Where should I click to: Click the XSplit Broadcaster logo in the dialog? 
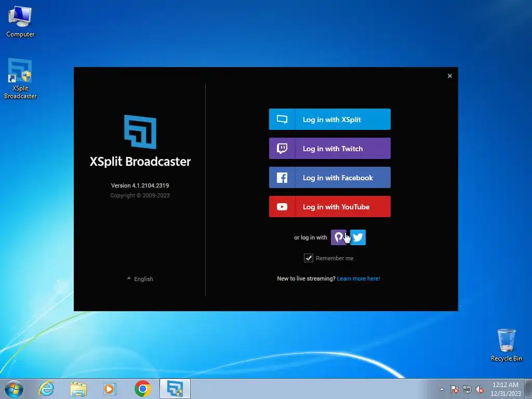(140, 131)
